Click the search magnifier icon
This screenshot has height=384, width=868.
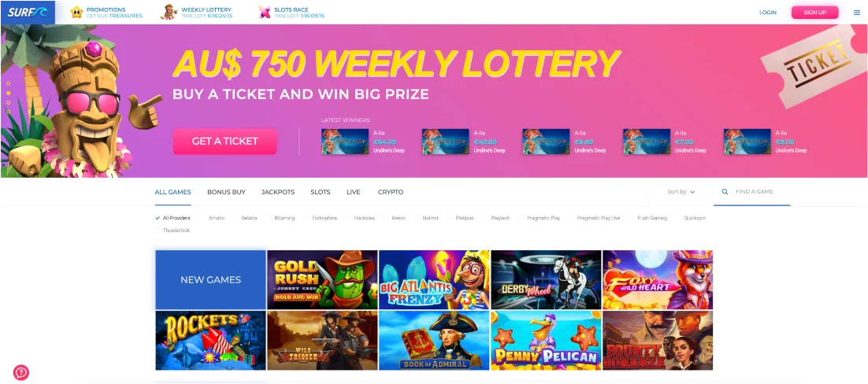(x=725, y=191)
